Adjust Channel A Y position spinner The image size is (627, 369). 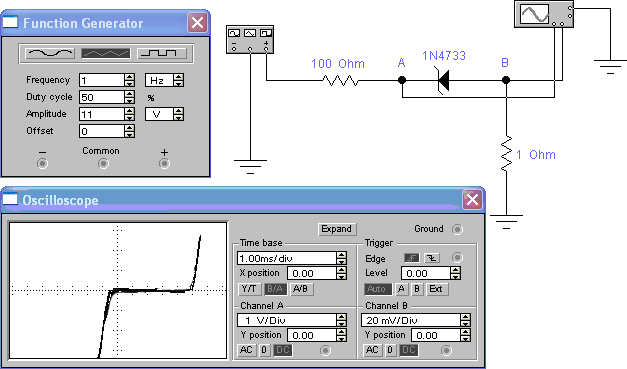[x=341, y=335]
